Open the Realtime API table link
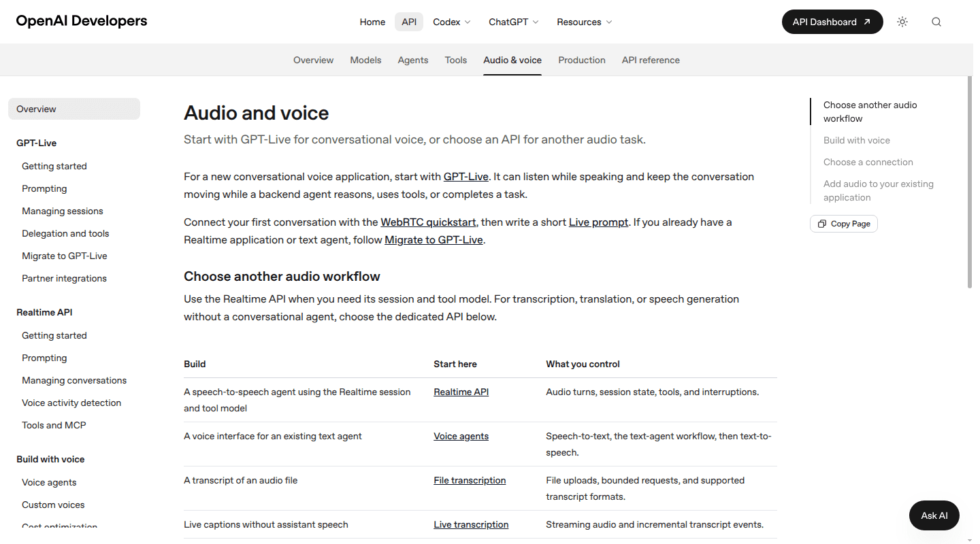980x544 pixels. 461,392
